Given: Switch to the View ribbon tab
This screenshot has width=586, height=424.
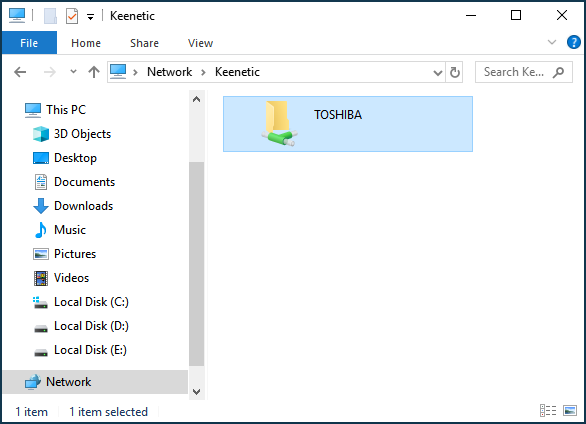Looking at the screenshot, I should pyautogui.click(x=200, y=43).
